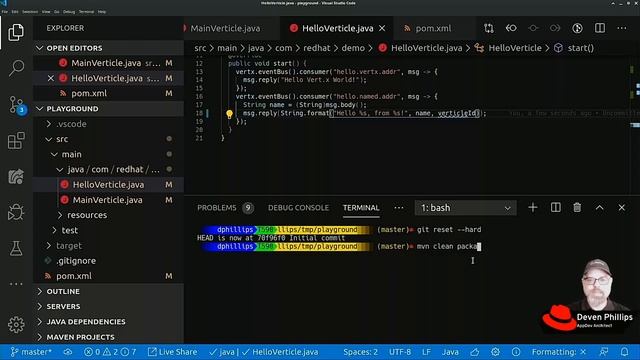Open MainVerticle.java in file tree
This screenshot has width=640, height=360.
point(109,200)
